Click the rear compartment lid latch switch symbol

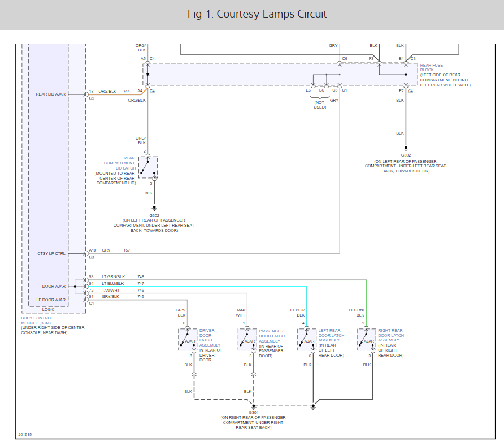coord(147,167)
